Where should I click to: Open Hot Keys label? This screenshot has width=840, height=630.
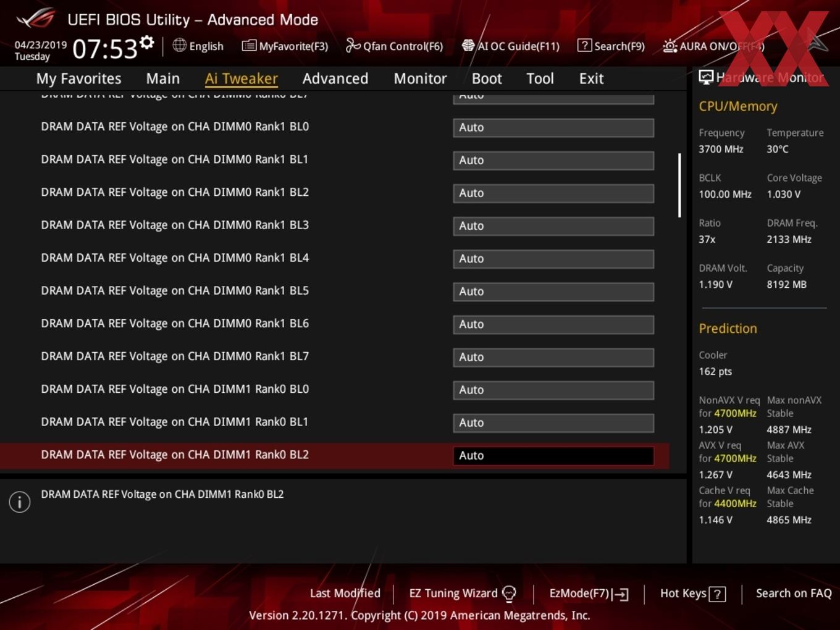pyautogui.click(x=683, y=593)
